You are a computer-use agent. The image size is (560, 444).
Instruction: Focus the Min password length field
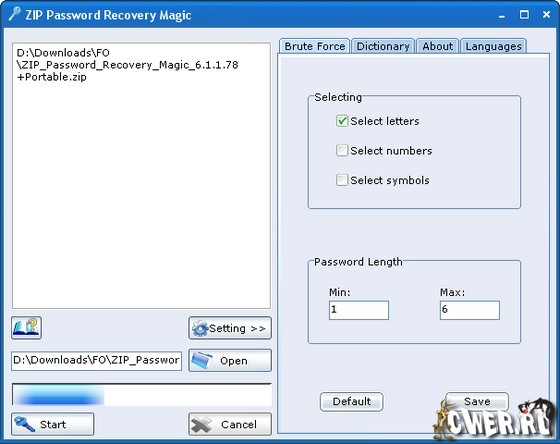coord(359,310)
